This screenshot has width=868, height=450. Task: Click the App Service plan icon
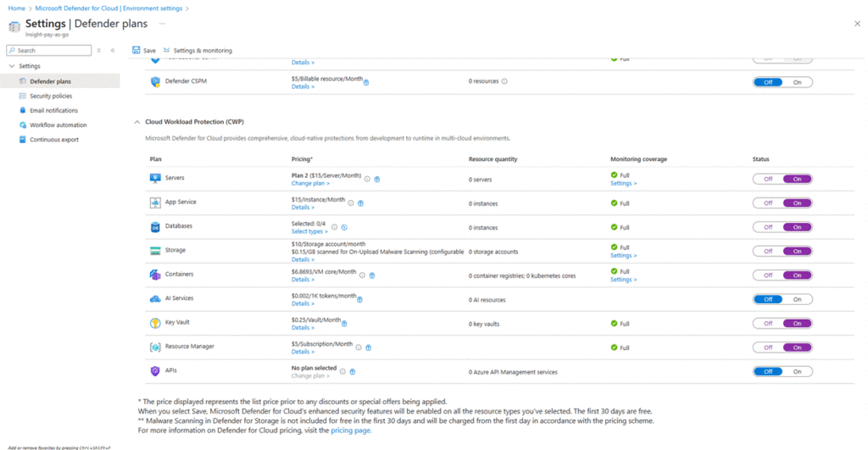(155, 203)
